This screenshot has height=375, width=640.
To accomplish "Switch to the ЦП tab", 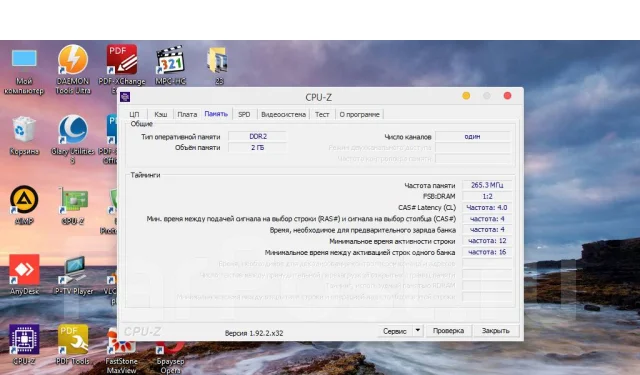I will 134,114.
